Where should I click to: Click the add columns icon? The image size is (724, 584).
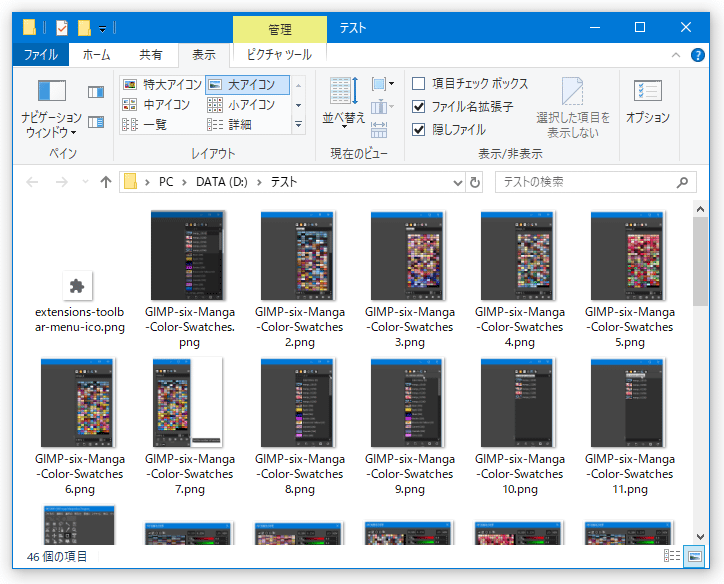[383, 107]
